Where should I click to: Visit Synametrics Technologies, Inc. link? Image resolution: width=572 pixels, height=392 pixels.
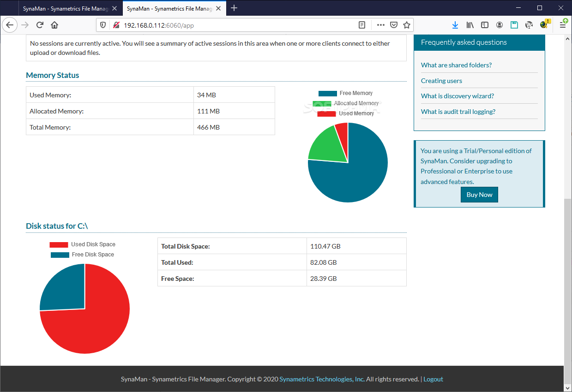[322, 379]
